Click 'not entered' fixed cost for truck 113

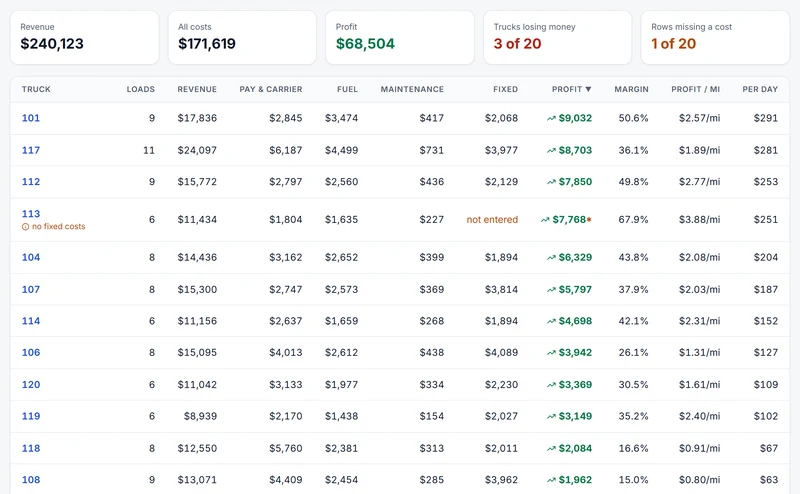coord(492,220)
